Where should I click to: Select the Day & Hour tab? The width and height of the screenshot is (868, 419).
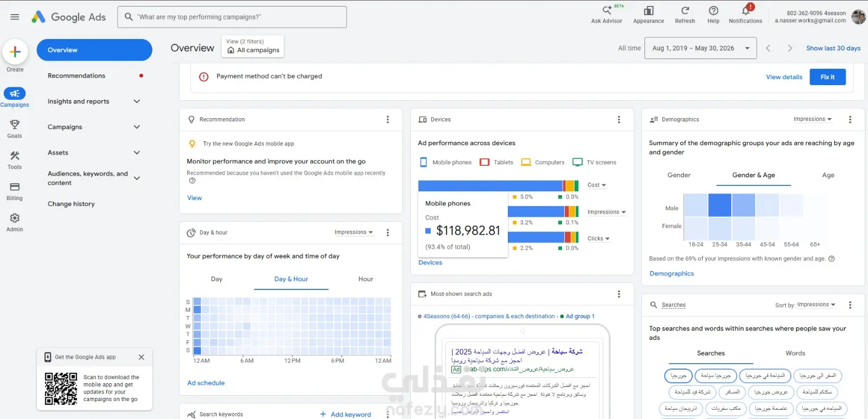pyautogui.click(x=291, y=279)
